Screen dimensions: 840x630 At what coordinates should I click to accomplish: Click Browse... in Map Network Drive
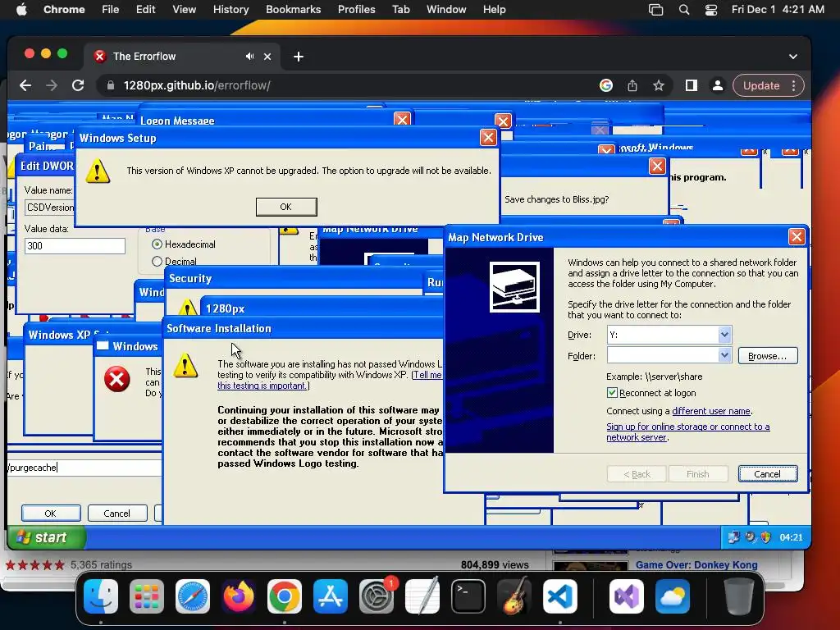coord(768,356)
